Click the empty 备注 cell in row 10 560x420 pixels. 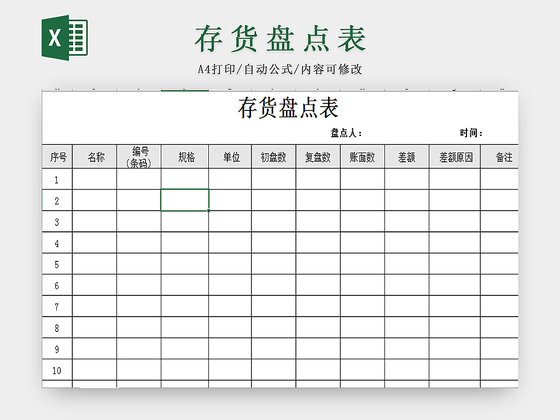point(500,370)
